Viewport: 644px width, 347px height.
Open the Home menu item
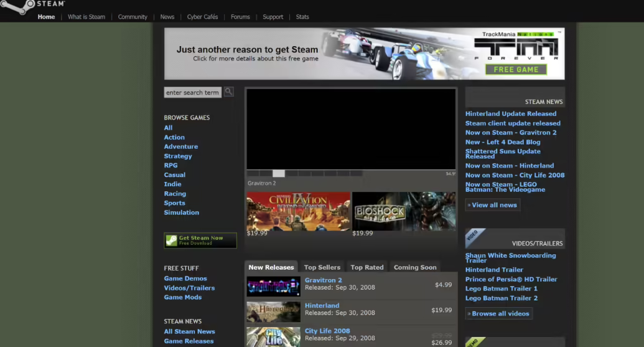pyautogui.click(x=47, y=17)
